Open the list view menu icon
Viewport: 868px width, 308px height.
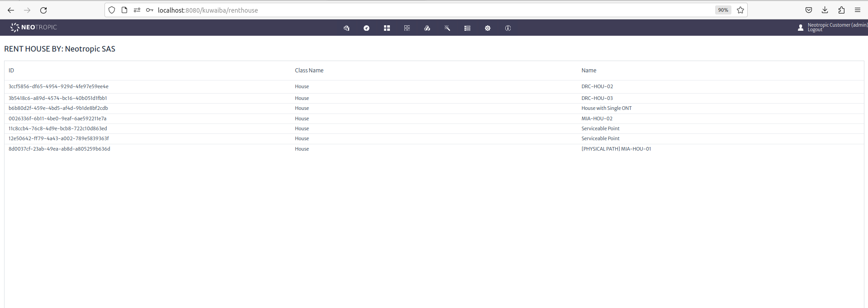467,28
